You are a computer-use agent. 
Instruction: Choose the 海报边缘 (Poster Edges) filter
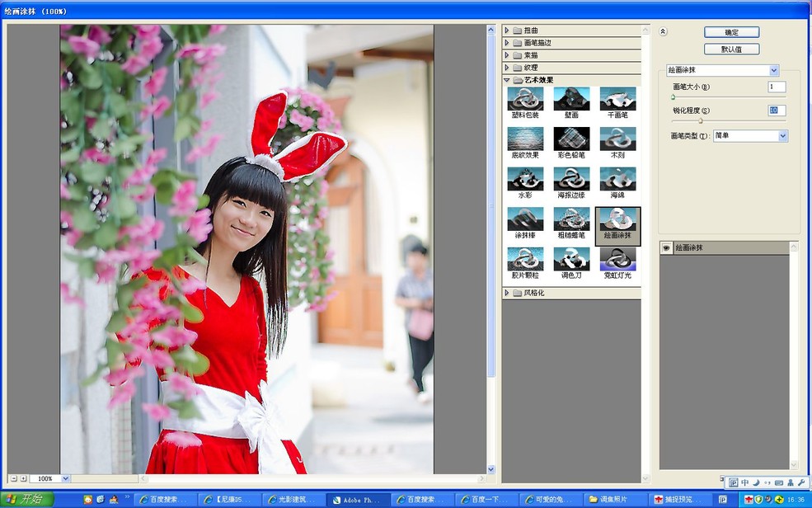pyautogui.click(x=571, y=180)
